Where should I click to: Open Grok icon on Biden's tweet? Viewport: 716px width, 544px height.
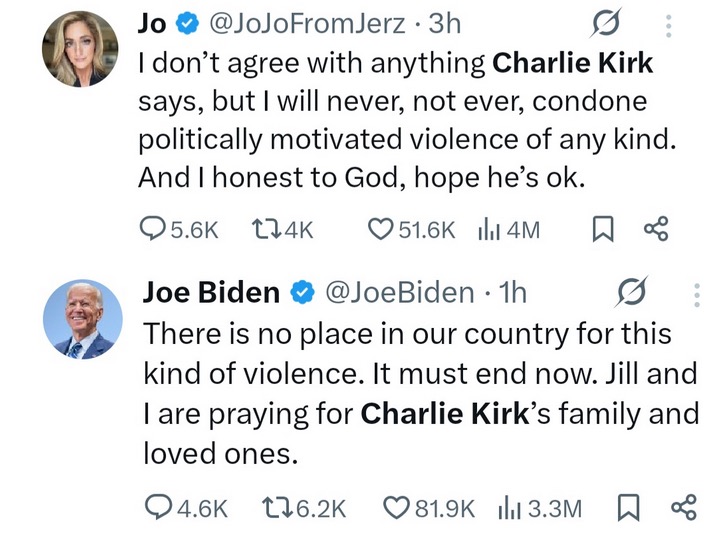point(632,292)
